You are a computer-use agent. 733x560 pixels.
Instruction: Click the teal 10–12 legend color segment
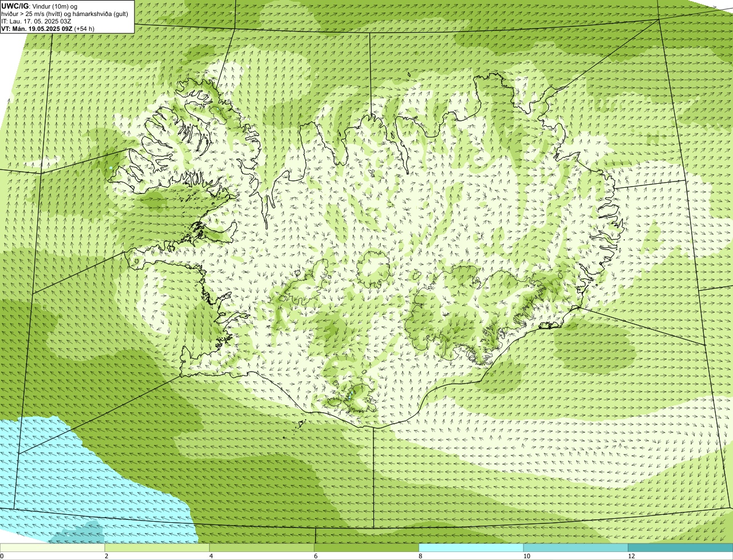coord(576,548)
